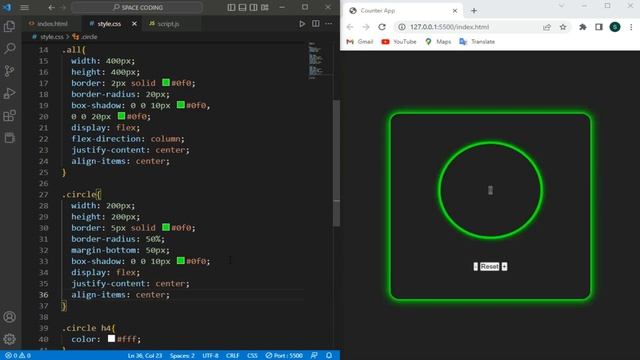
Task: Click the Reset button in Counter App
Action: pos(489,267)
